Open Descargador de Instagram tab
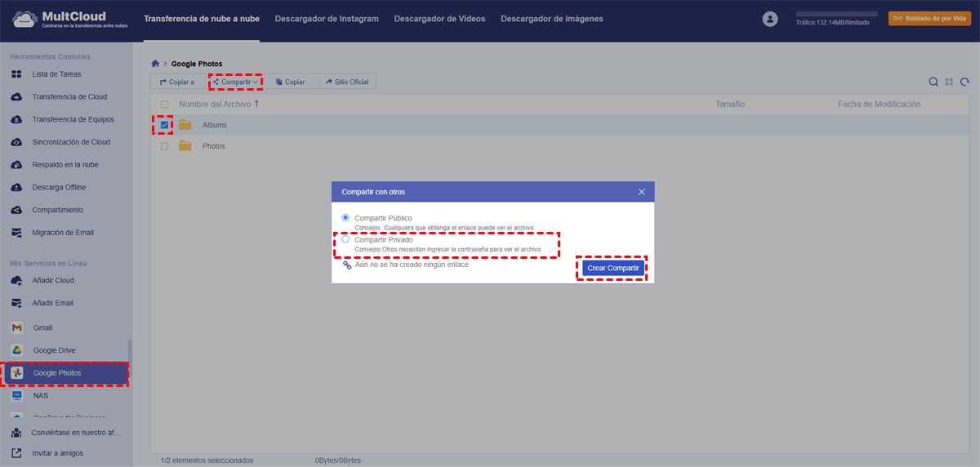The height and width of the screenshot is (467, 980). point(327,18)
